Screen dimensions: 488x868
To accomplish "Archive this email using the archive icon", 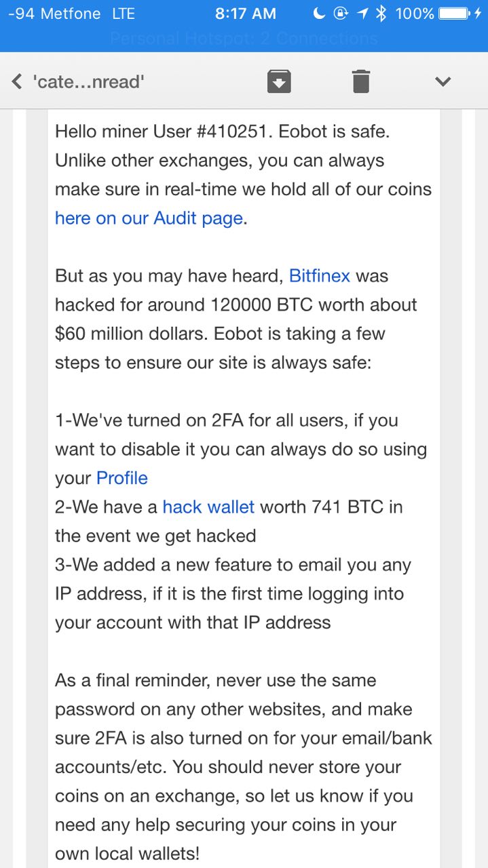I will (279, 81).
